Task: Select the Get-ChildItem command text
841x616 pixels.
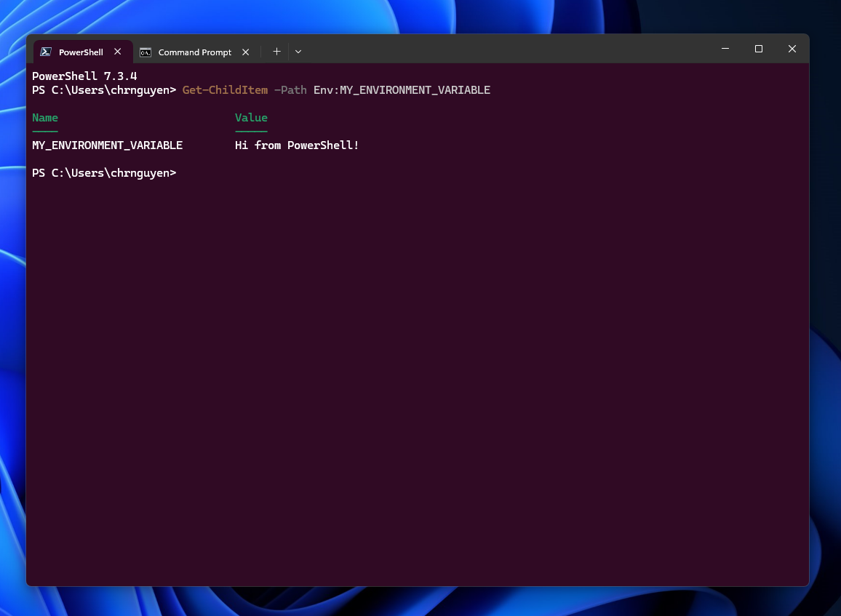Action: tap(225, 89)
